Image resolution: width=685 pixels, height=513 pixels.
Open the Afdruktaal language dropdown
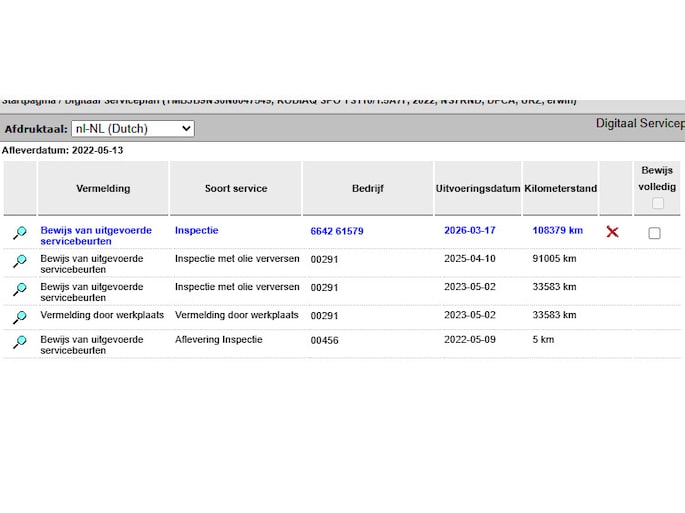pyautogui.click(x=132, y=129)
